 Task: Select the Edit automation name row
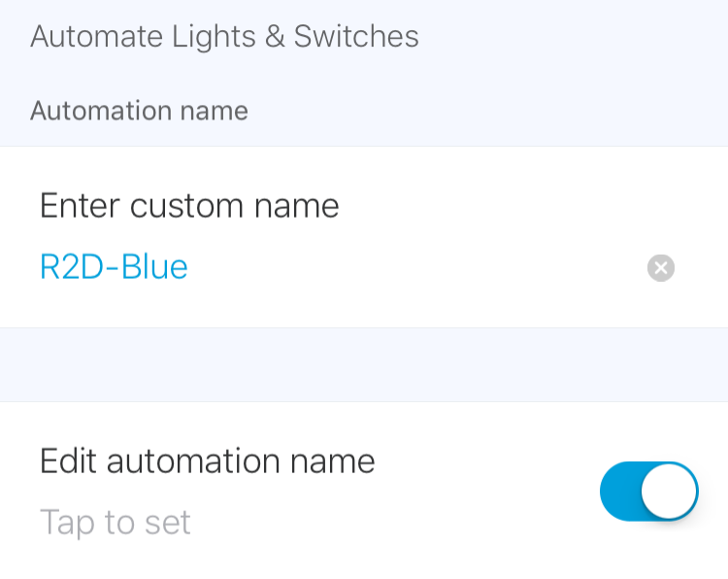[364, 491]
